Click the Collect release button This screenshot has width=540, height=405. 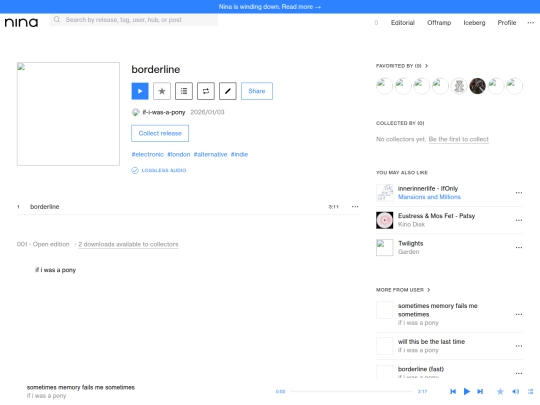coord(160,133)
